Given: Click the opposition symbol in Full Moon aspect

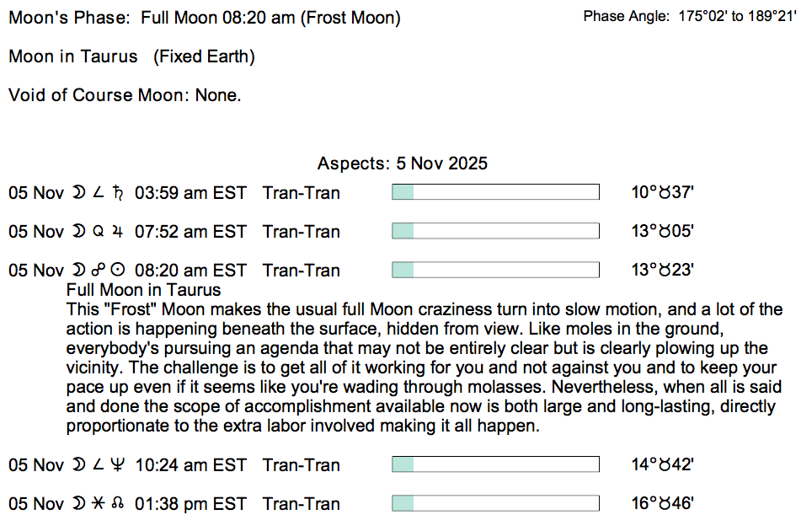Looking at the screenshot, I should click(98, 271).
